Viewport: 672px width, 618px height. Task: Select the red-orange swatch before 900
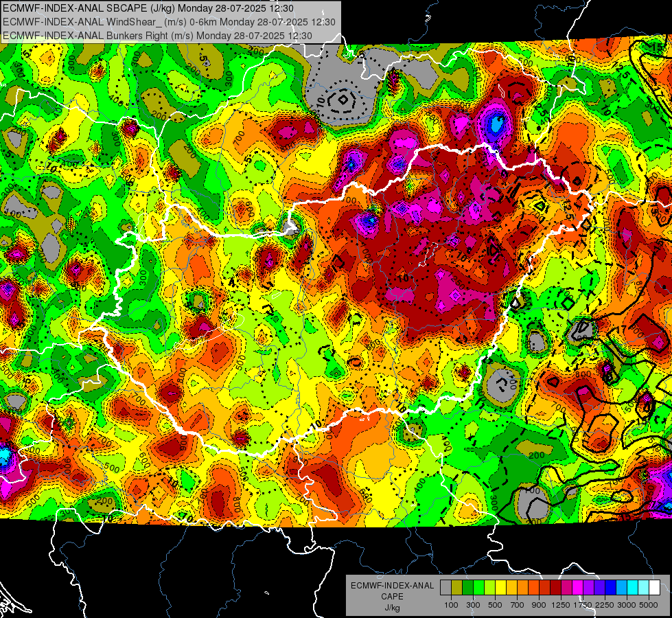(x=533, y=588)
